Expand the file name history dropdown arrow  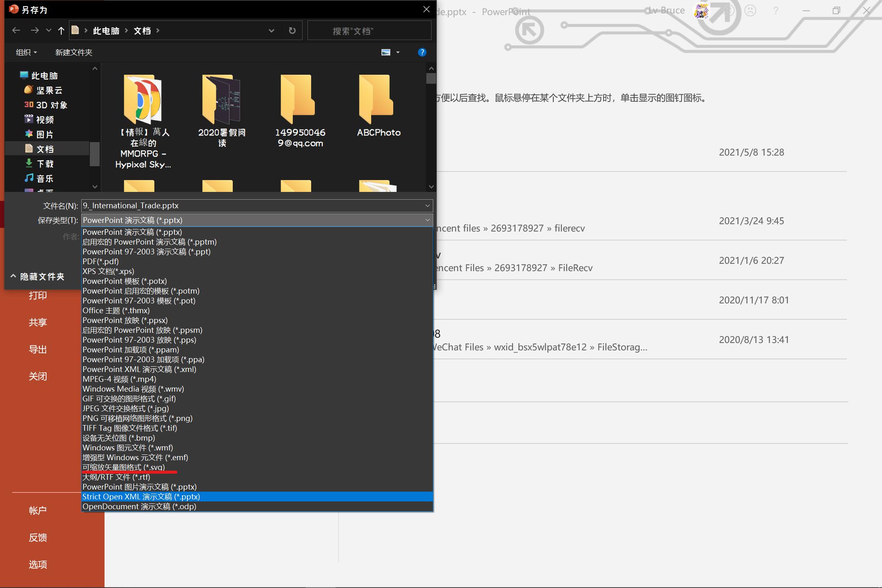(427, 206)
